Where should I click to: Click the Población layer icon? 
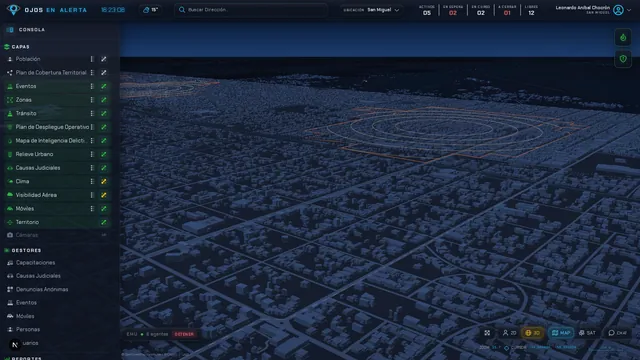coord(10,59)
